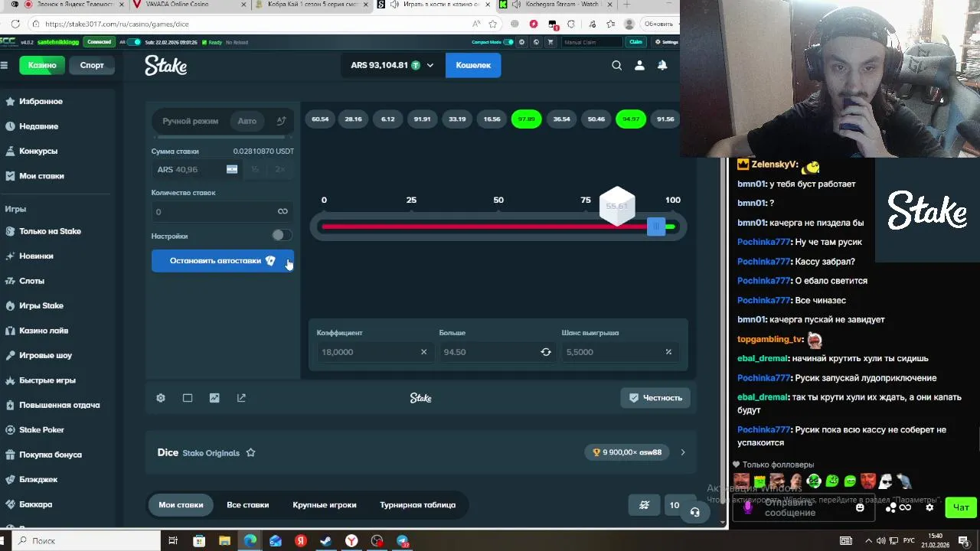This screenshot has height=551, width=980.
Task: Open the user profile icon
Action: click(x=639, y=65)
